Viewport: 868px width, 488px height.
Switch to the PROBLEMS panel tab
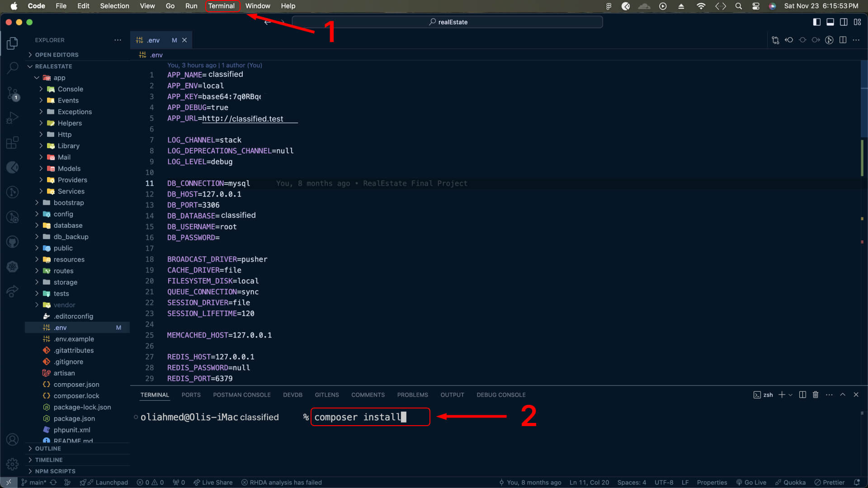tap(412, 394)
